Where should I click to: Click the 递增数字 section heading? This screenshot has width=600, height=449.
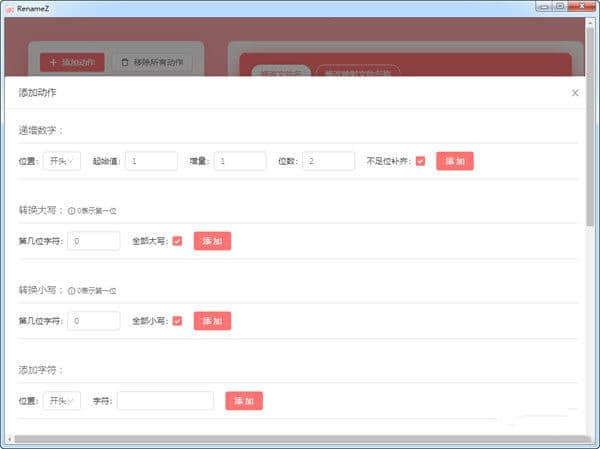coord(41,131)
